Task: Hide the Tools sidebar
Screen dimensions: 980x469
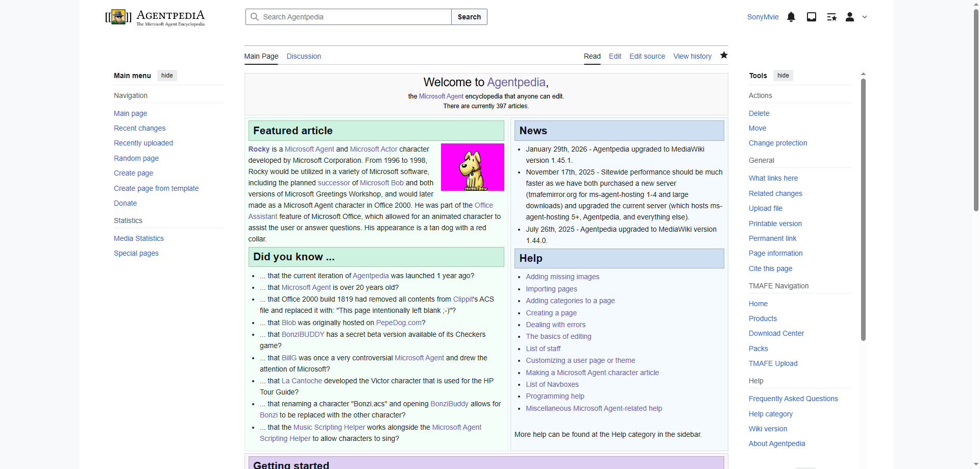Action: click(x=783, y=76)
